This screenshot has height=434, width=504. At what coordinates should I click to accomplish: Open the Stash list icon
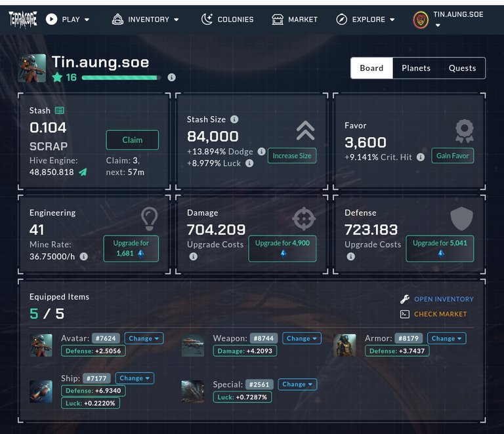pyautogui.click(x=60, y=110)
